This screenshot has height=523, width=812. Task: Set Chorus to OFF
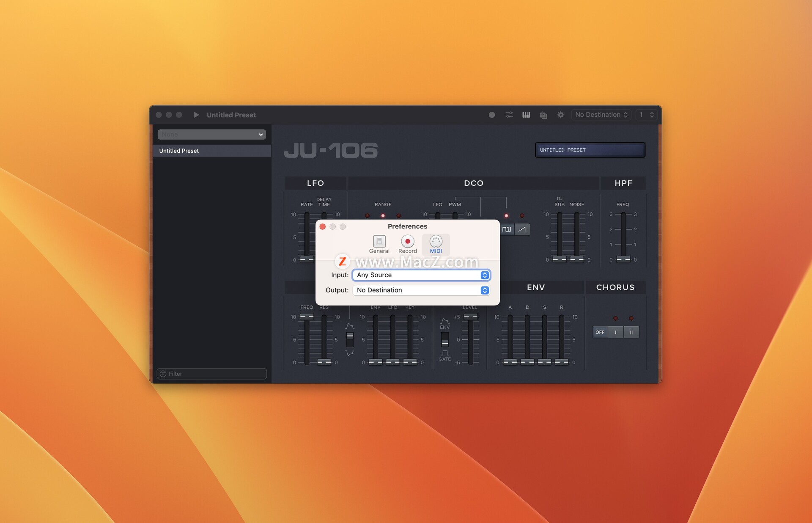click(600, 332)
